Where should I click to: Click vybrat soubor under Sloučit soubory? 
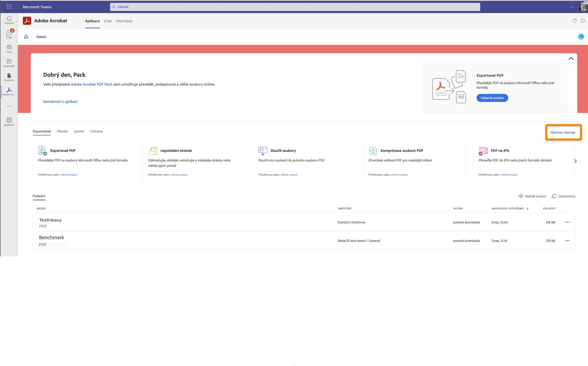tap(289, 175)
